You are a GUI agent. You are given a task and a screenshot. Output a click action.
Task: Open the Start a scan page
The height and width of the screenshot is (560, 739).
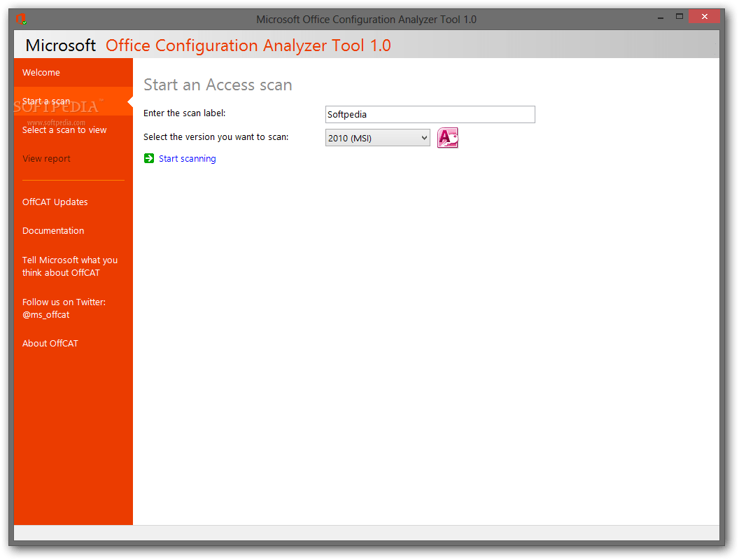(46, 101)
